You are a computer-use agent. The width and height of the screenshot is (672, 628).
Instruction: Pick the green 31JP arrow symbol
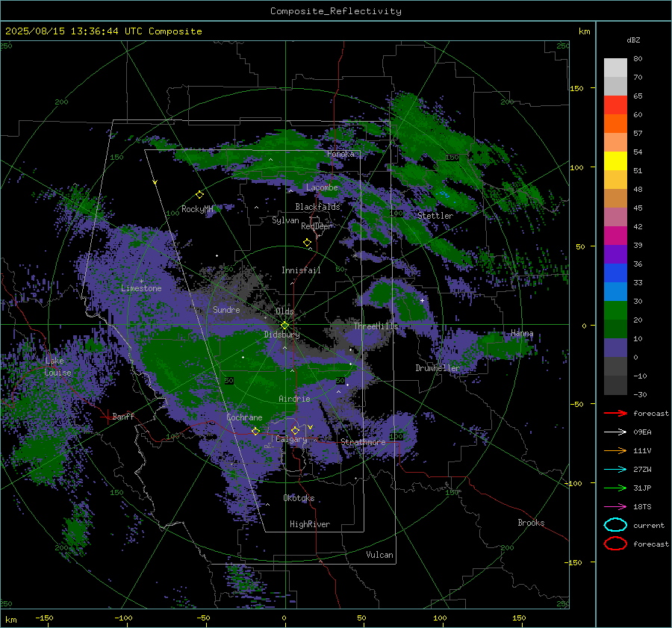pyautogui.click(x=615, y=488)
